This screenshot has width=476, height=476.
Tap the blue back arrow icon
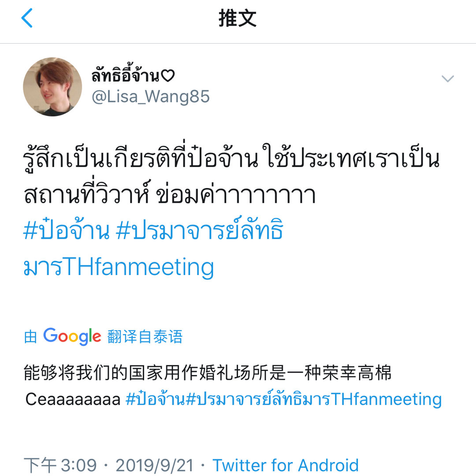point(27,18)
